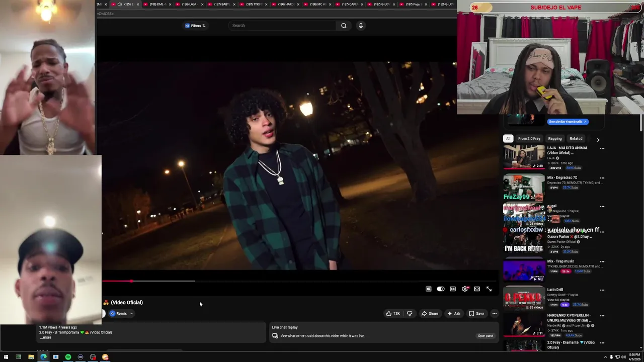Screen dimensions: 644x362
Task: Open the Ask assistant button
Action: coord(454,314)
